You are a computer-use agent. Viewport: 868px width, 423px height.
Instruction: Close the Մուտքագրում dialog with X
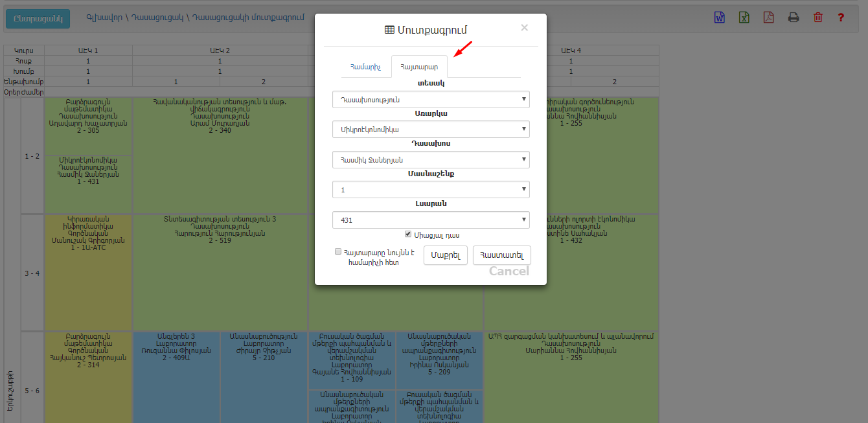(x=524, y=28)
